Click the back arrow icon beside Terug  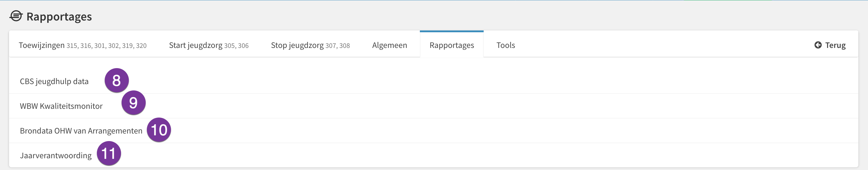coord(818,45)
